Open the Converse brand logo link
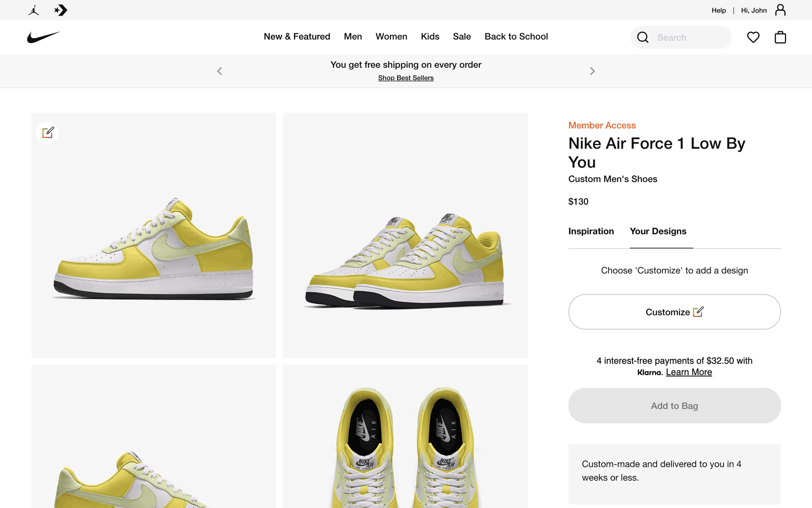 61,10
